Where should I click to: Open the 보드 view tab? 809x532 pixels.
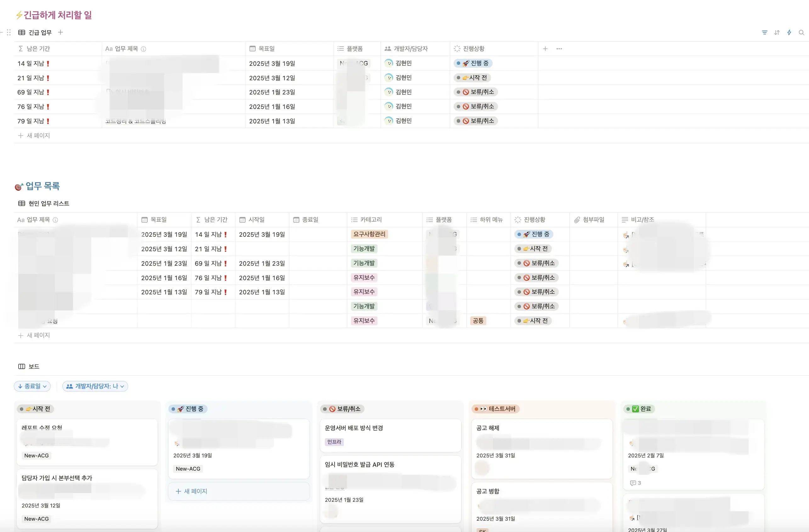[x=29, y=366]
